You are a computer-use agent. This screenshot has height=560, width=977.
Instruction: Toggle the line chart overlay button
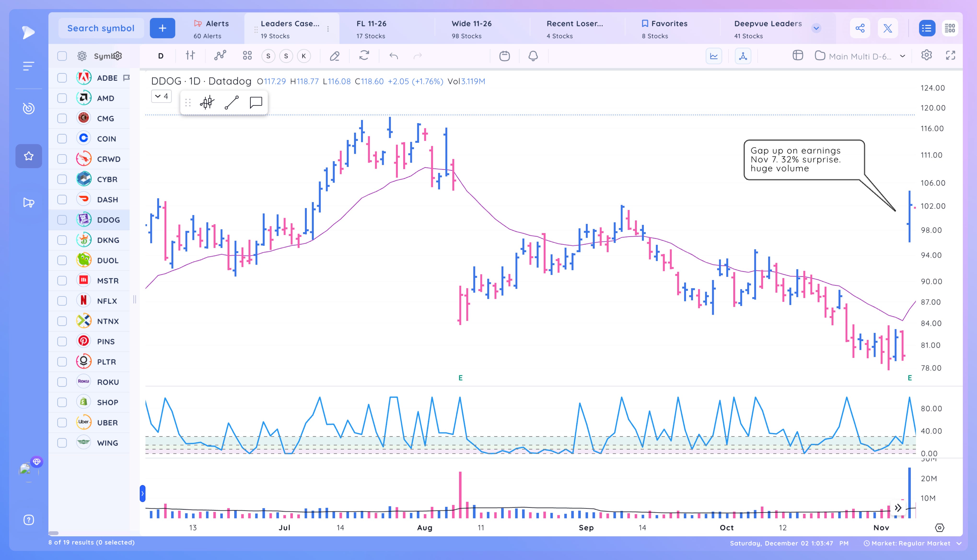[714, 56]
